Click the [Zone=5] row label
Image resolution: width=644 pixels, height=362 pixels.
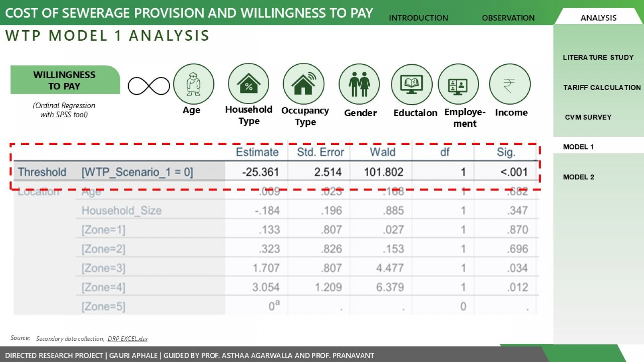103,306
